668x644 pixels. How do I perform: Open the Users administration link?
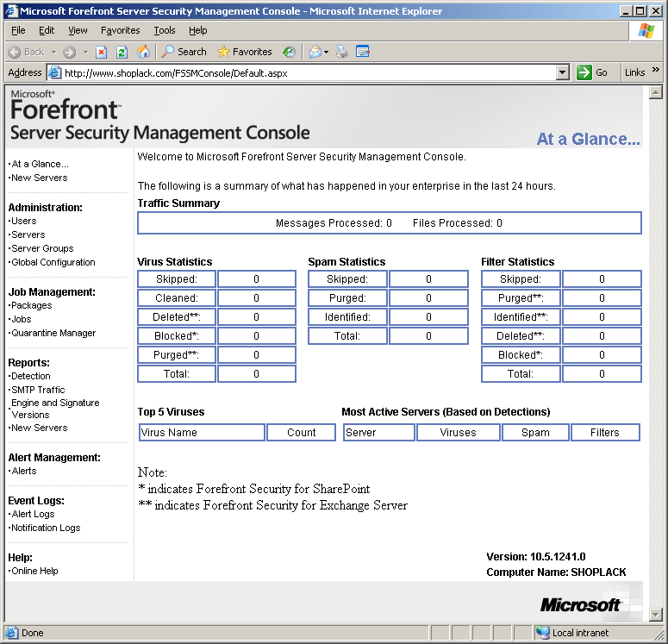click(24, 221)
